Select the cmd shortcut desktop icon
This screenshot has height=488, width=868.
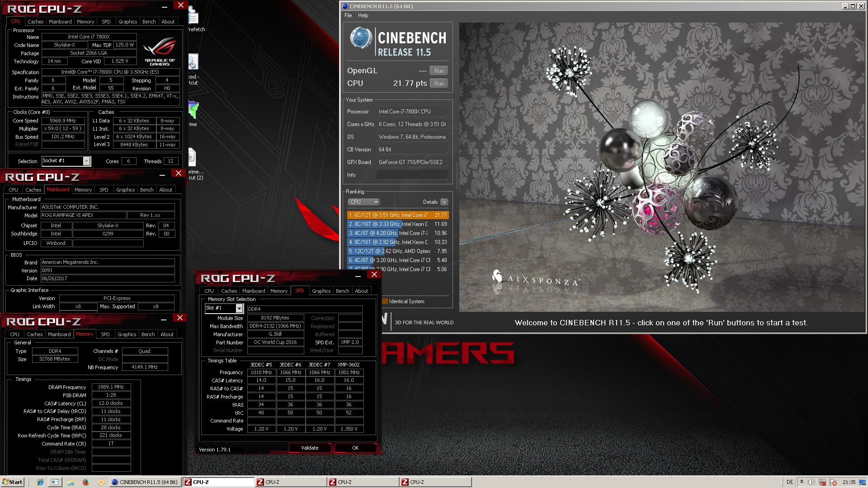click(x=193, y=69)
